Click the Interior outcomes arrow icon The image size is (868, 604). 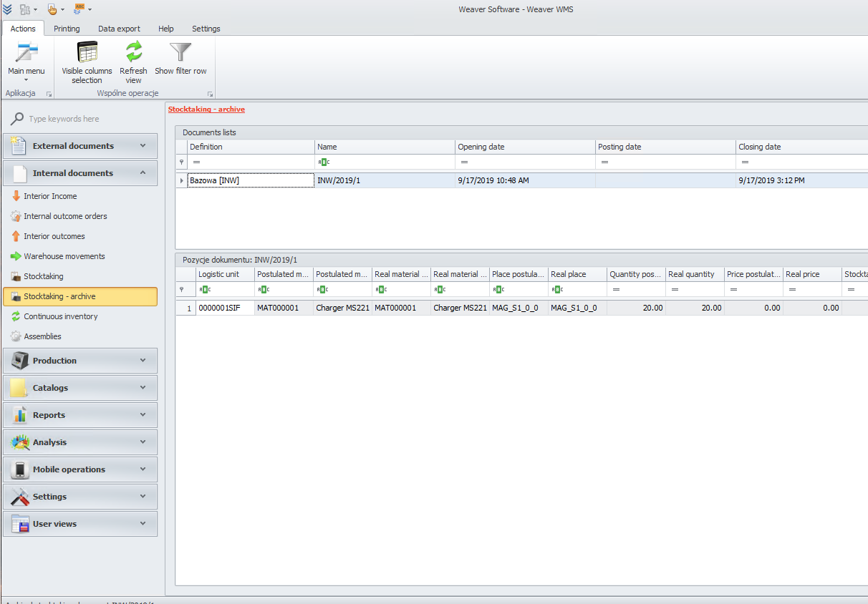16,235
